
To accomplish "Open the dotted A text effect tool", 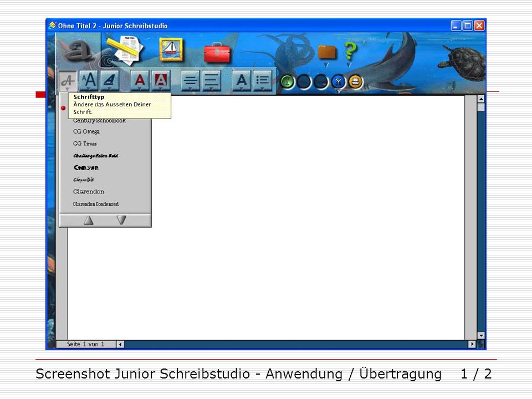I will coord(242,81).
